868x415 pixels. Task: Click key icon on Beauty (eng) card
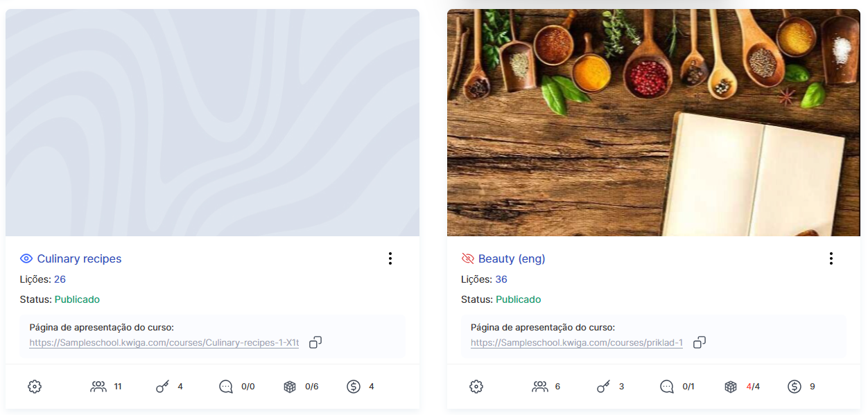[x=603, y=387]
